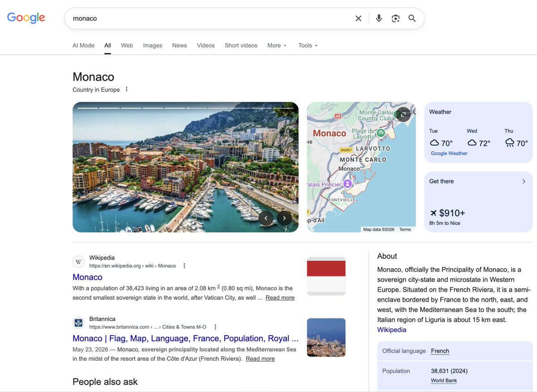Start voice search with microphone icon
This screenshot has height=392, width=537.
point(379,18)
